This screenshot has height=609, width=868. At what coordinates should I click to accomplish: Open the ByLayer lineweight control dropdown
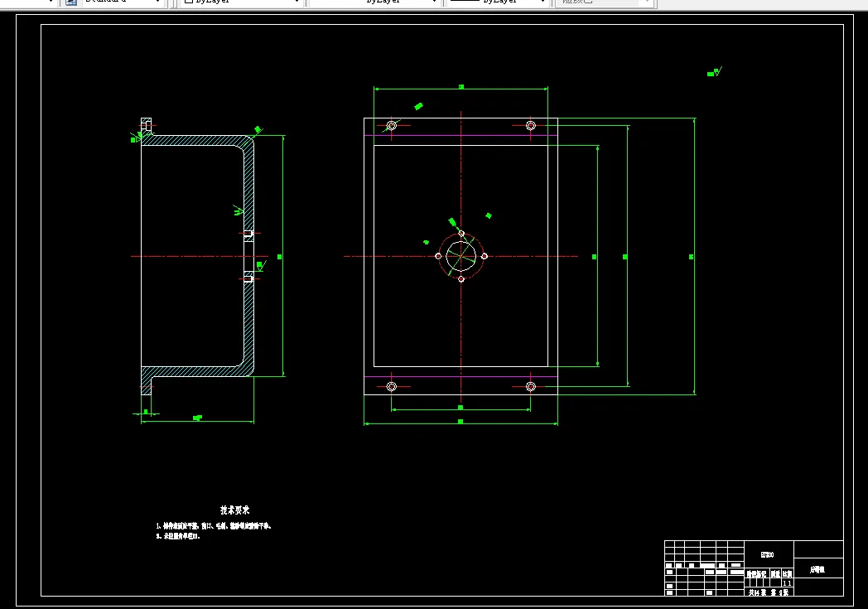pyautogui.click(x=497, y=2)
